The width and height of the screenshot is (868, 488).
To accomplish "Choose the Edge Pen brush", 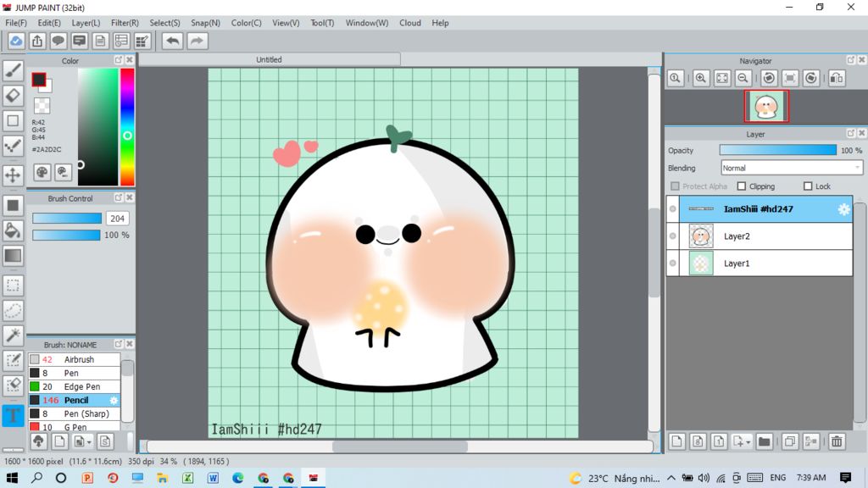I will pos(75,386).
